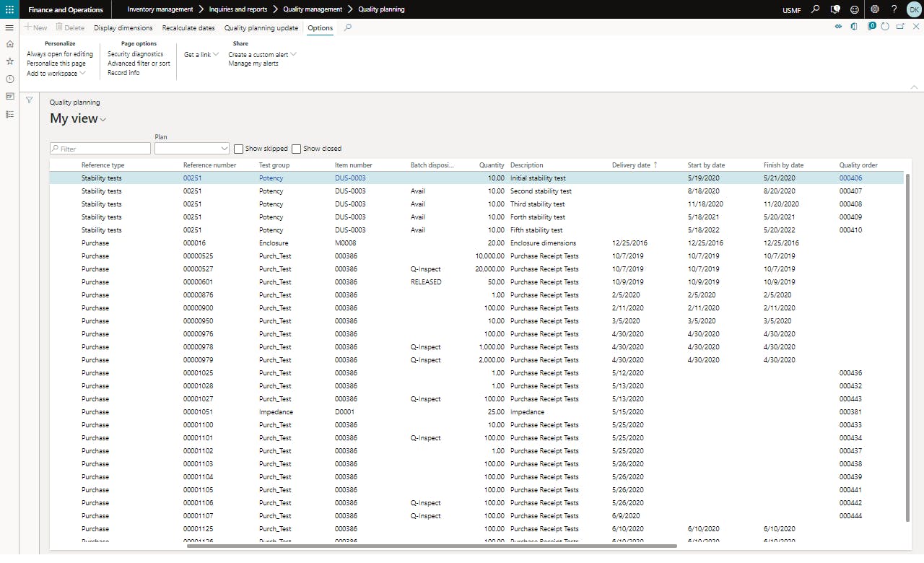Viewport: 924px width, 563px height.
Task: Open Recent clock icon in sidebar
Action: coord(9,79)
